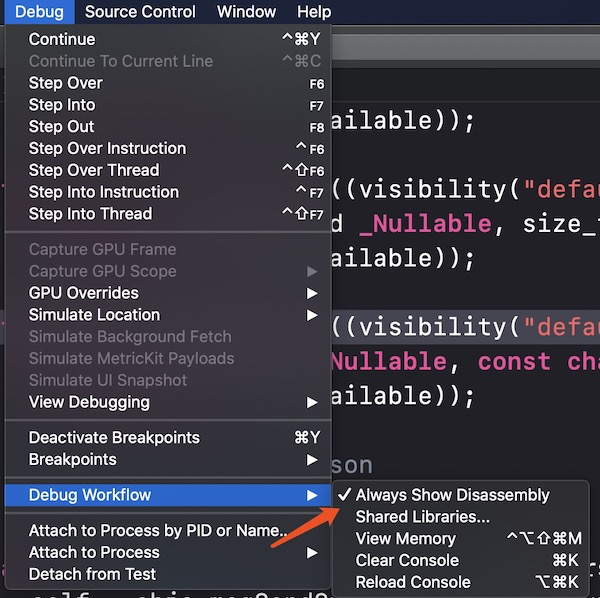
Task: Choose Step Into Thread
Action: click(x=168, y=214)
